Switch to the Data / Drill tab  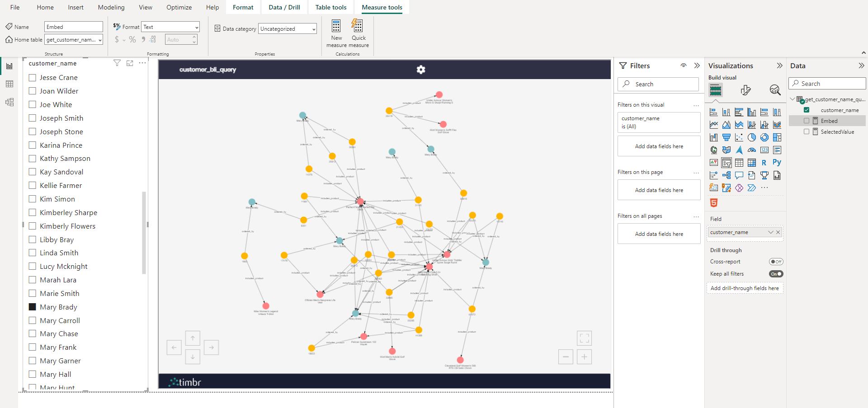(284, 7)
